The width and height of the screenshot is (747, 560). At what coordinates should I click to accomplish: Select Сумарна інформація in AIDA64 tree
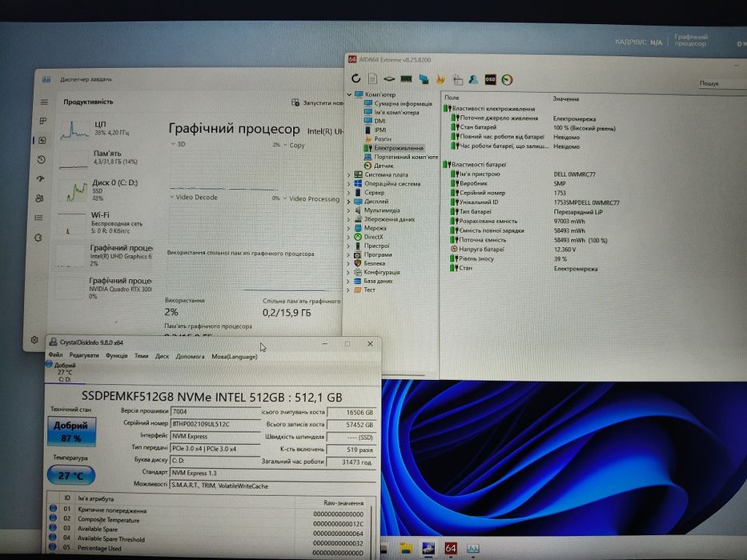tap(403, 103)
